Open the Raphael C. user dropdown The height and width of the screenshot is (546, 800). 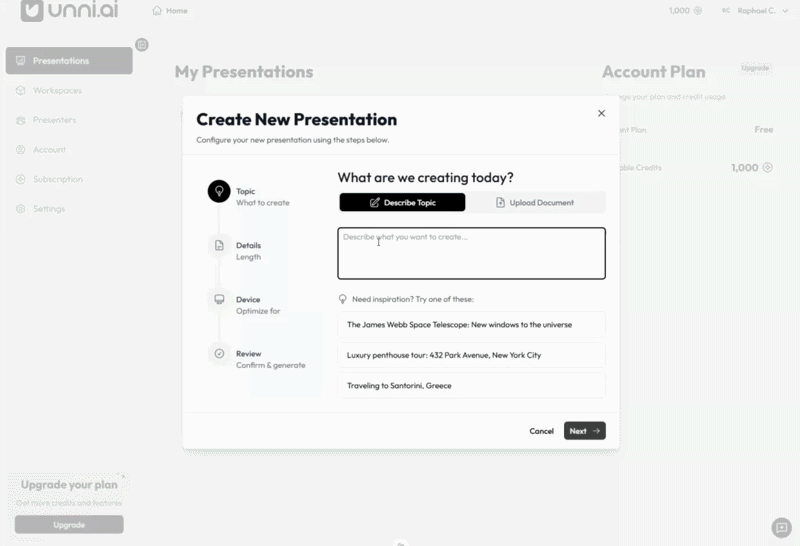tap(756, 11)
